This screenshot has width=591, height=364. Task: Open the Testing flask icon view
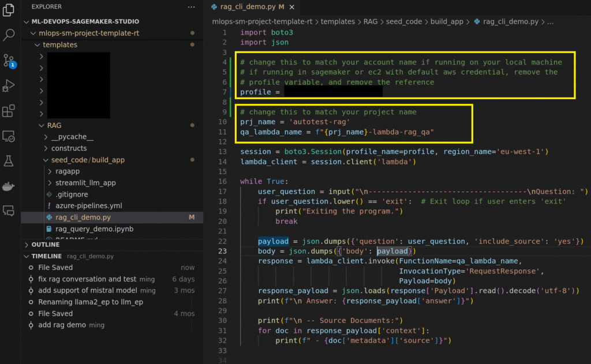pos(9,162)
